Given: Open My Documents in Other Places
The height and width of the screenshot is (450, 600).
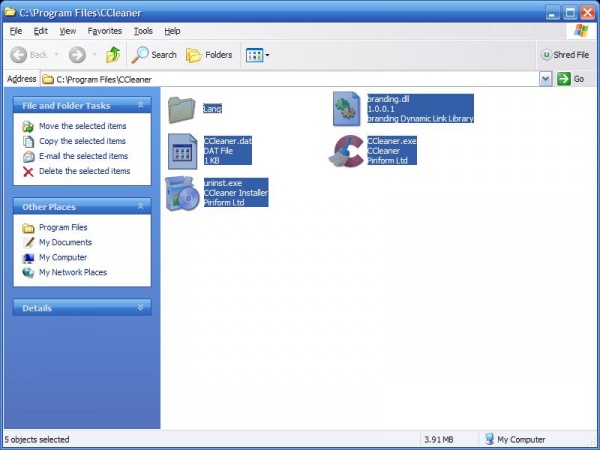Looking at the screenshot, I should (65, 242).
